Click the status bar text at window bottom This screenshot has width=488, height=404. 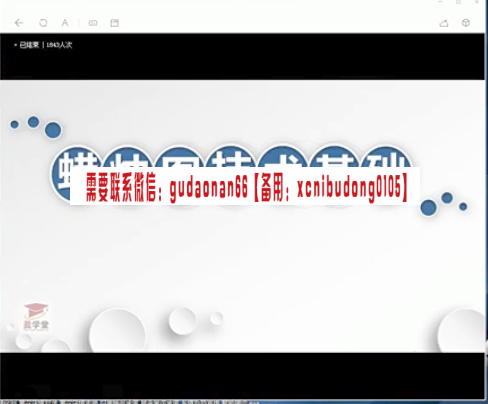click(x=130, y=402)
